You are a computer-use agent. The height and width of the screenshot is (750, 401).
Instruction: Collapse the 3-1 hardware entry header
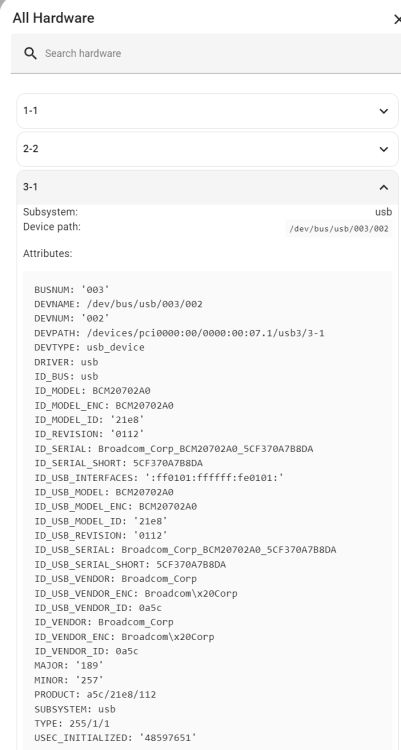[x=208, y=188]
